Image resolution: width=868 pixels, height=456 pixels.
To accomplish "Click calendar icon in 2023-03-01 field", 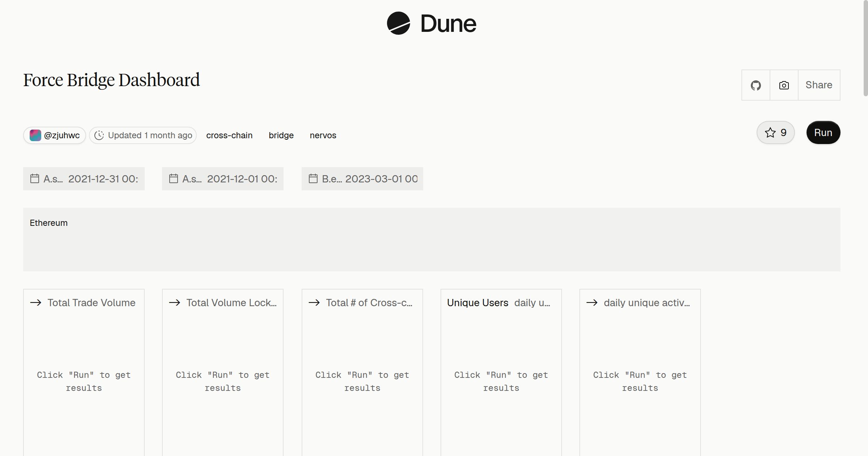I will (313, 178).
